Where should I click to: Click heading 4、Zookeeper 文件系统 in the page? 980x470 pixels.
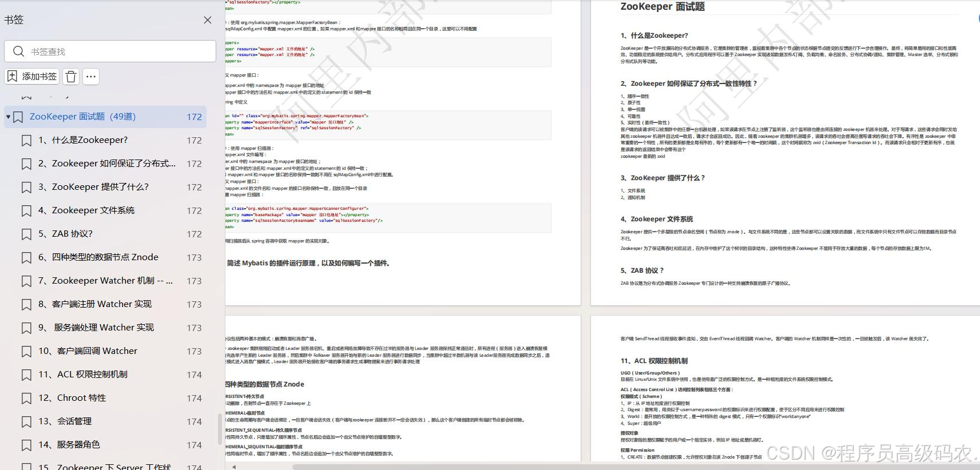(656, 219)
